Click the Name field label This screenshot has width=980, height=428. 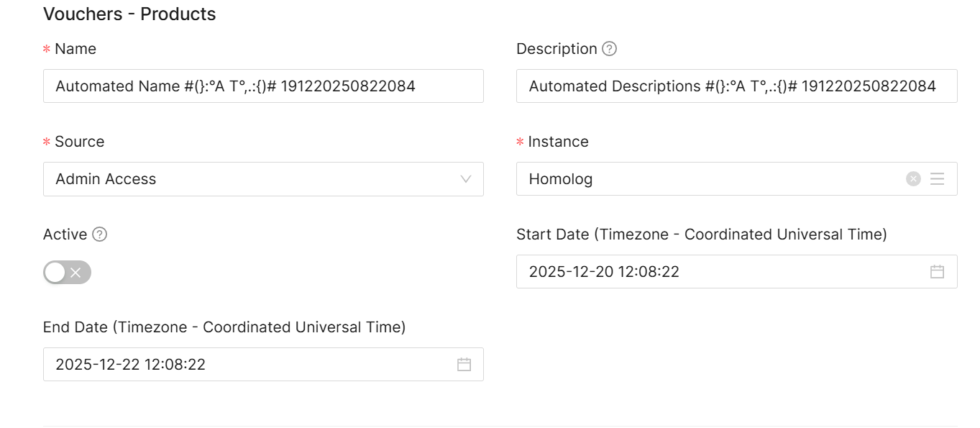coord(75,49)
